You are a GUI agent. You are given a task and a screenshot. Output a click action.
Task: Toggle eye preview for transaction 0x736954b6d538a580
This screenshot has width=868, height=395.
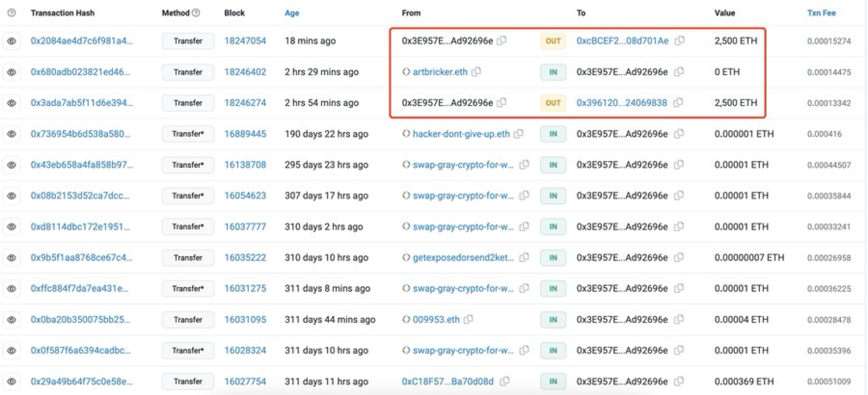[11, 134]
